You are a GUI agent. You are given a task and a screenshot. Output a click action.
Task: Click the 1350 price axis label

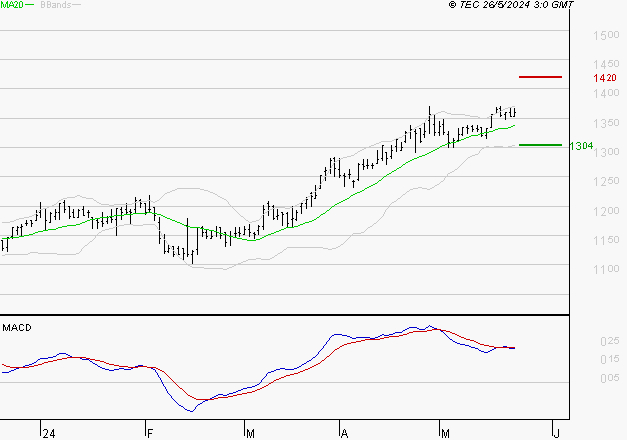pyautogui.click(x=606, y=123)
